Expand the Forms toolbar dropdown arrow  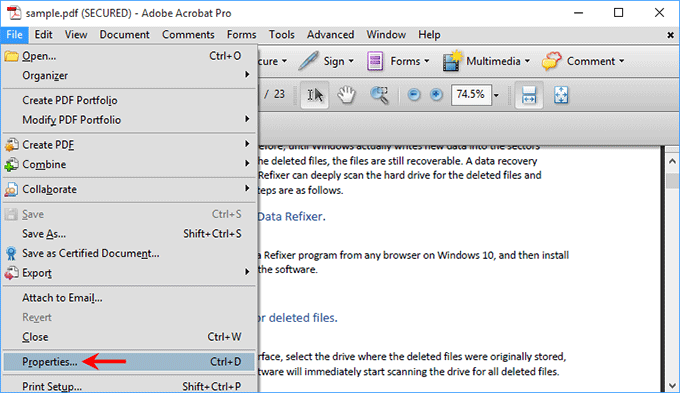click(427, 61)
